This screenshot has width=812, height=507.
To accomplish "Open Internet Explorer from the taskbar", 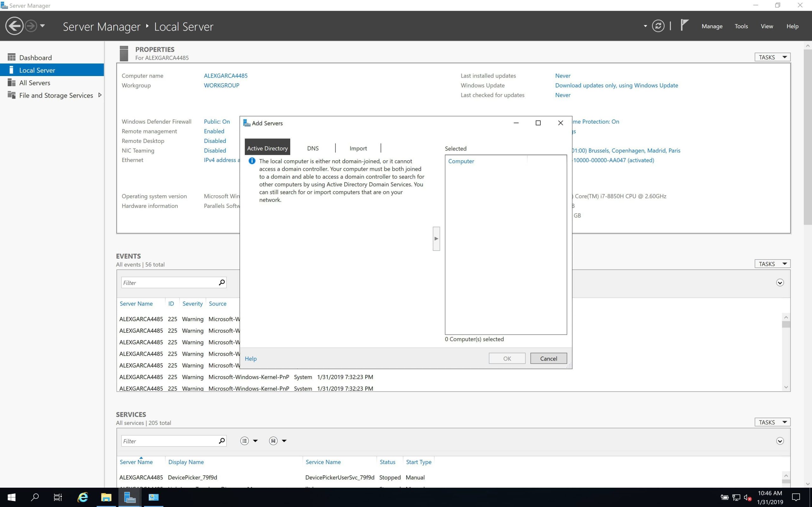I will (x=82, y=497).
